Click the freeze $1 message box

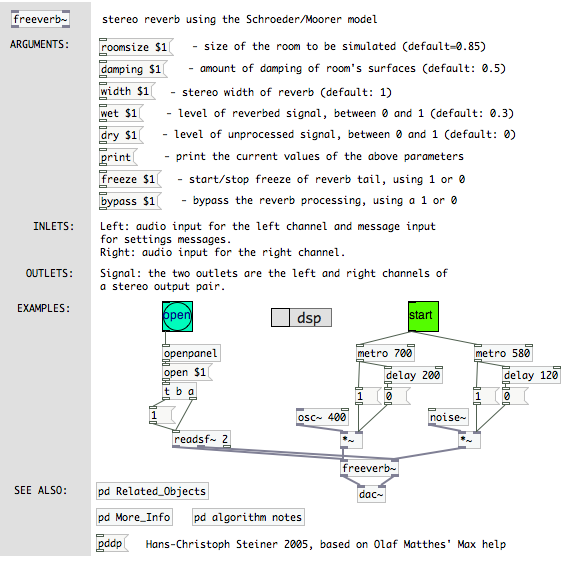(130, 179)
